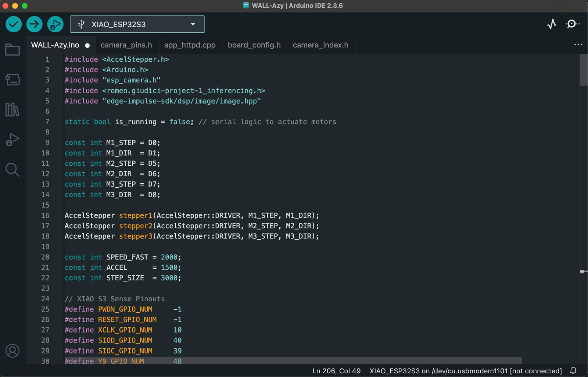Open the Serial Monitor
The width and height of the screenshot is (588, 377).
pyautogui.click(x=572, y=24)
